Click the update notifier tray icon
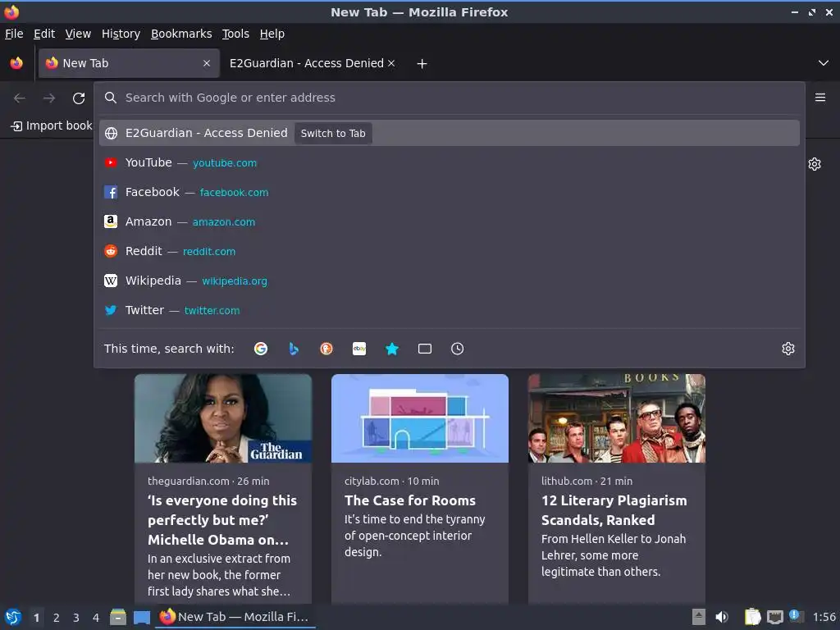The width and height of the screenshot is (840, 630). click(796, 616)
